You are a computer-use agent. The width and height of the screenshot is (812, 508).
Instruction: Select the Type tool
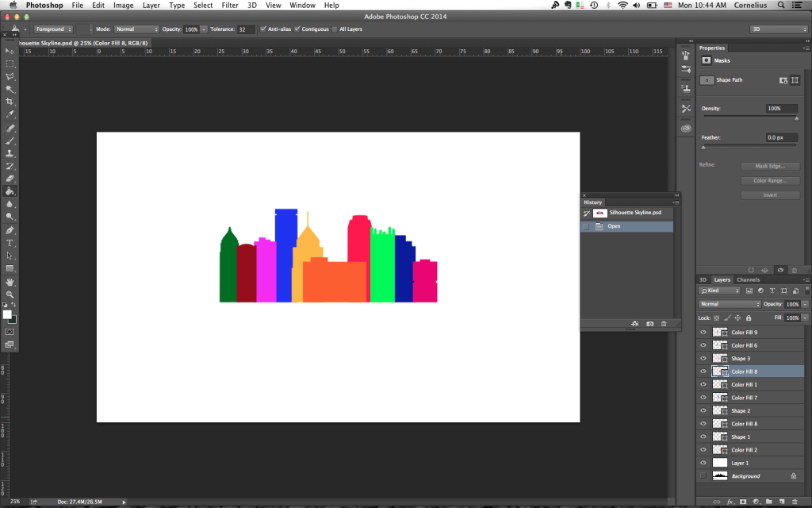point(10,241)
